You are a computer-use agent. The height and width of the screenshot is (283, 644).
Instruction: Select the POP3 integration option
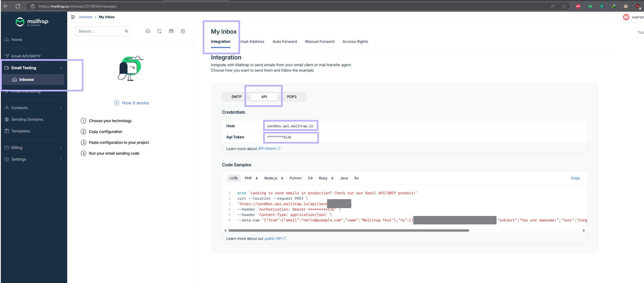(x=292, y=97)
